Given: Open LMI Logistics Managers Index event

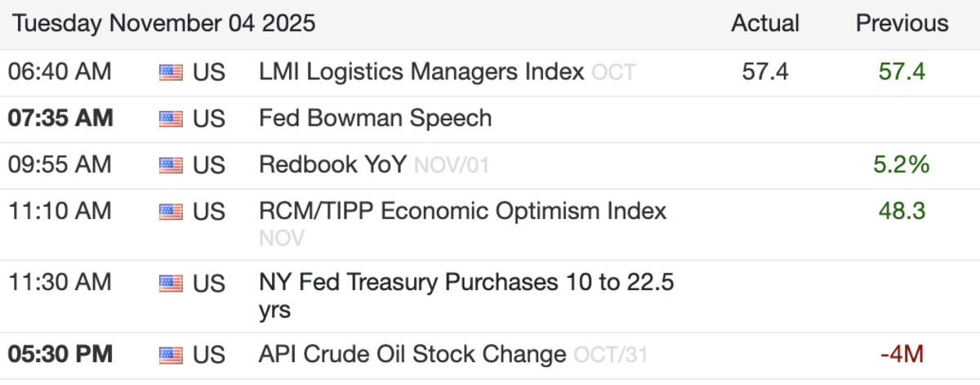Looking at the screenshot, I should [x=421, y=72].
